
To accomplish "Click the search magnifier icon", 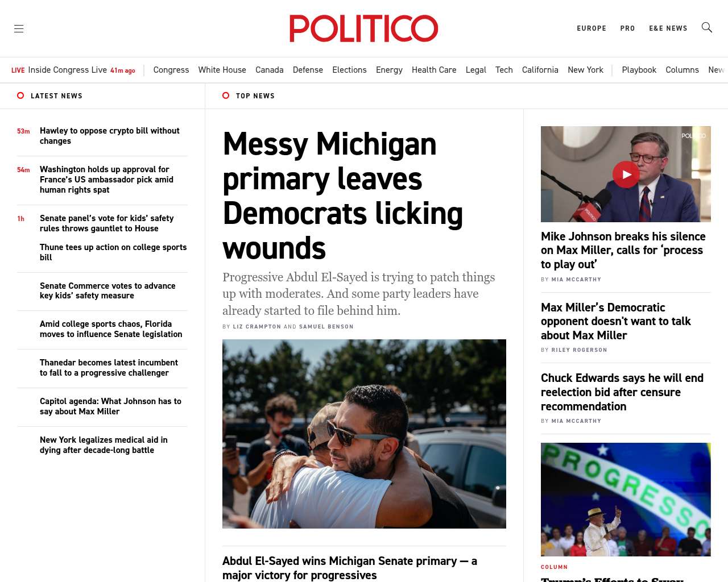I will click(x=707, y=27).
